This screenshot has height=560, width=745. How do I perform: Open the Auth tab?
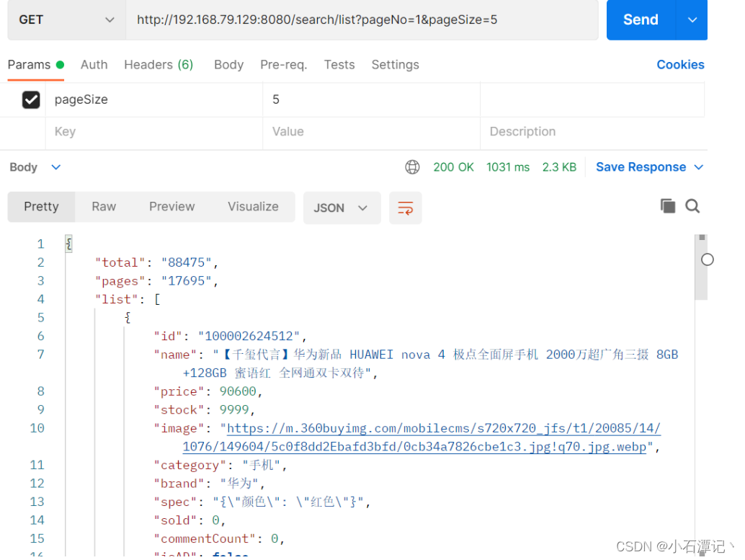[94, 65]
